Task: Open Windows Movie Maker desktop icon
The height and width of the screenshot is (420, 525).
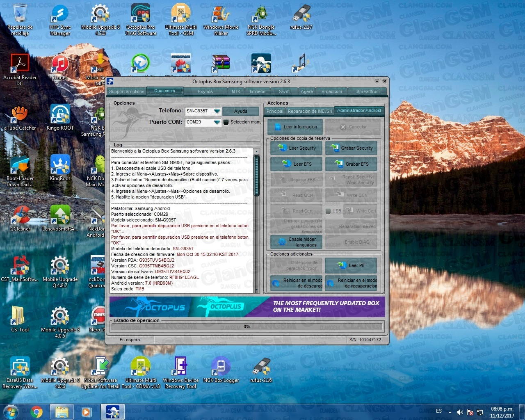Action: (221, 19)
